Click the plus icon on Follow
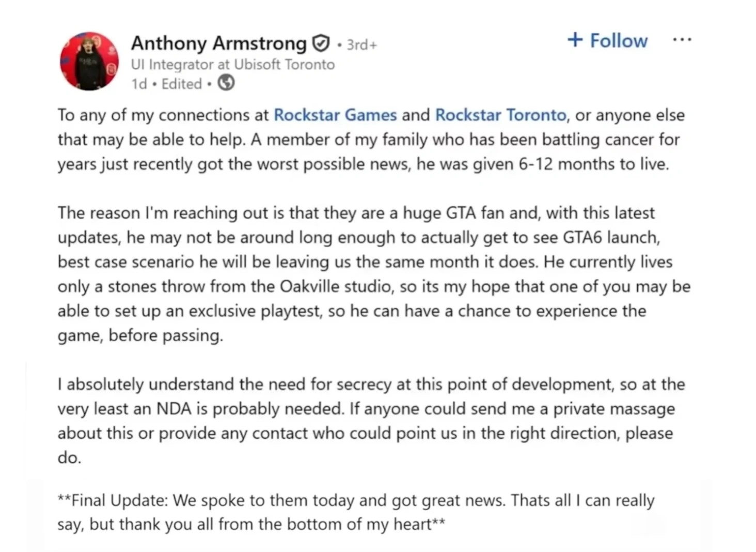756x552 pixels. tap(575, 40)
